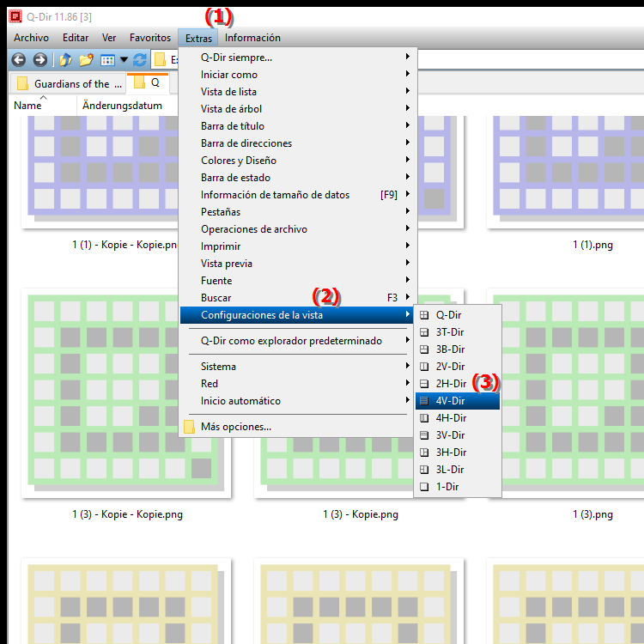Click the 1-Dir single pane icon

coord(424,487)
